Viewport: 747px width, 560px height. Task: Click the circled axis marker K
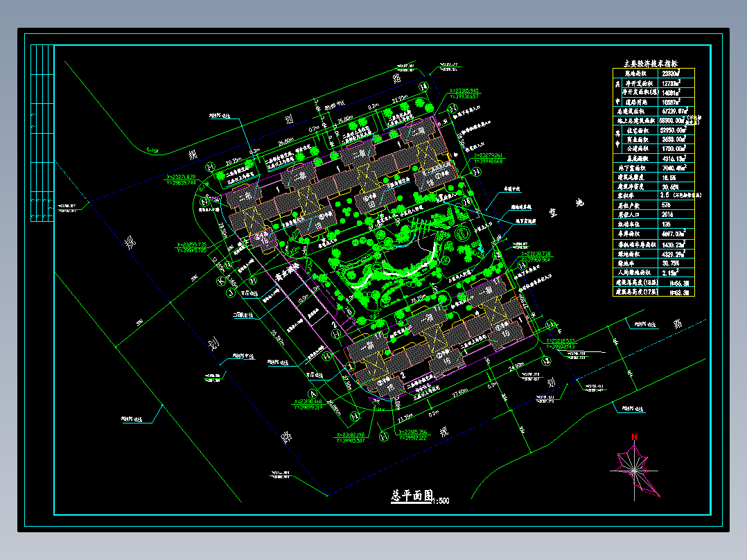coord(221,281)
